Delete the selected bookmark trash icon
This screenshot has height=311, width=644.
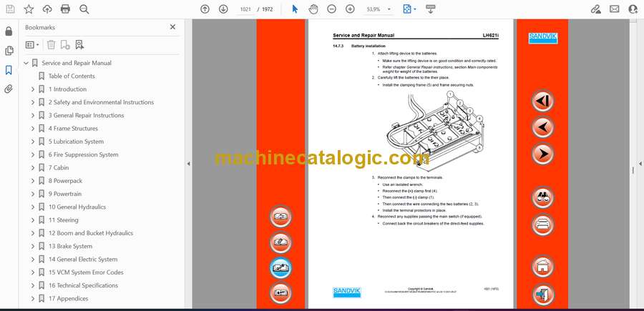[51, 45]
